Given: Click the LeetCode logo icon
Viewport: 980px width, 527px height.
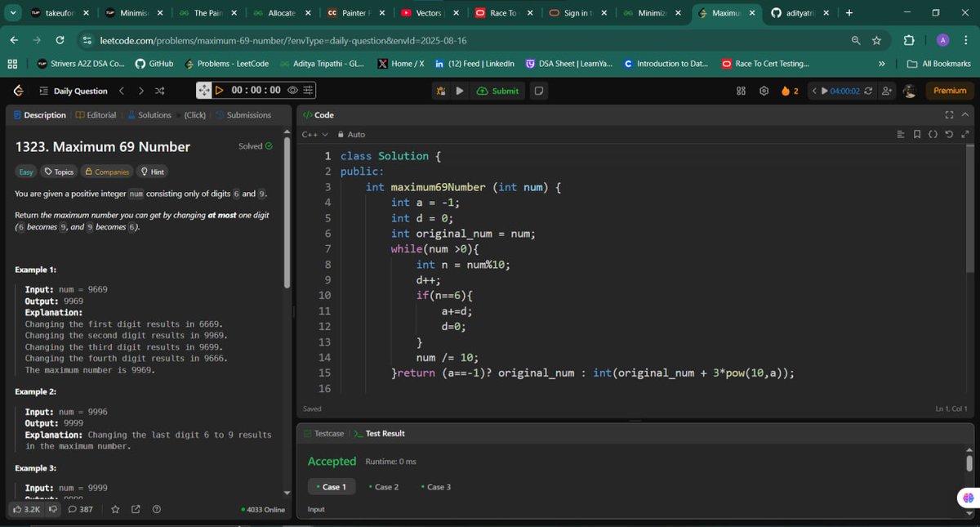Looking at the screenshot, I should point(19,91).
